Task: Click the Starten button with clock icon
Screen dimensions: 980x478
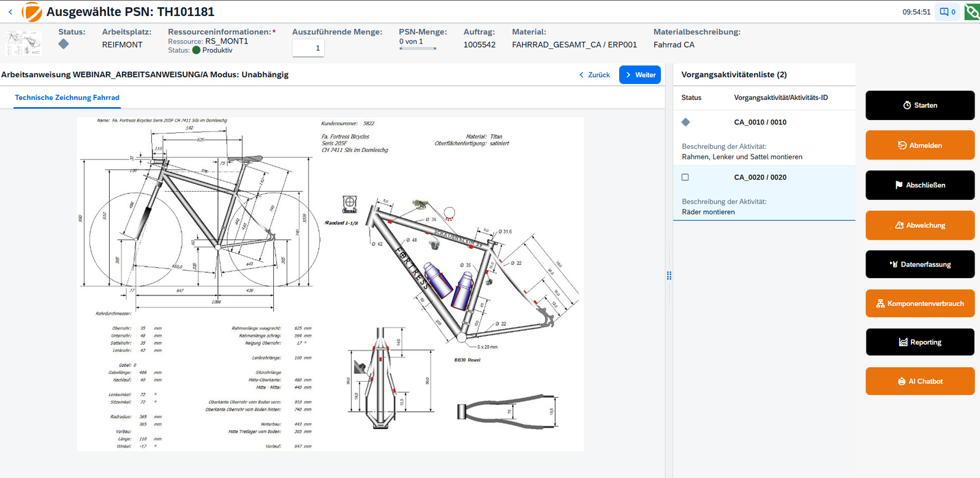Action: (x=920, y=105)
